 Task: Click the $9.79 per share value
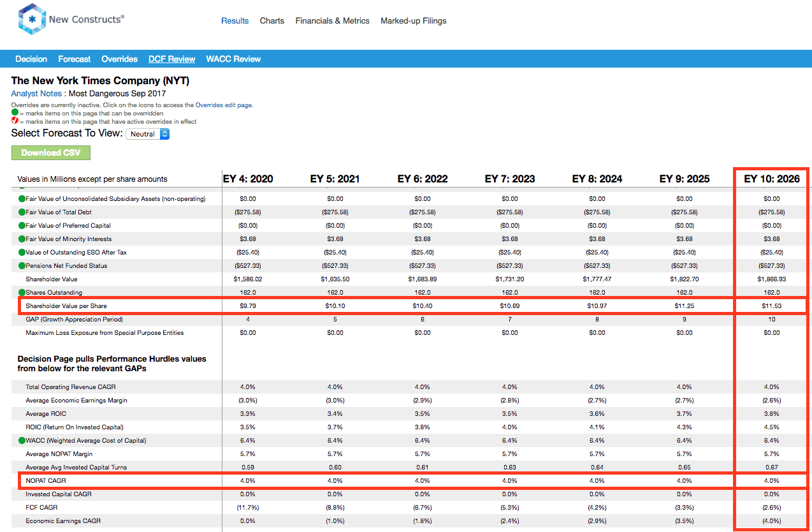(x=248, y=306)
